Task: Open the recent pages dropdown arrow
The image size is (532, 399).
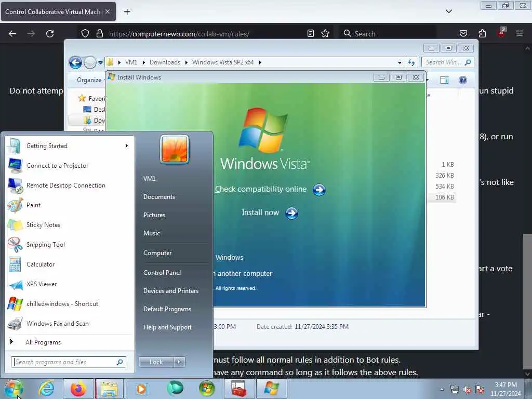Action: coord(100,63)
